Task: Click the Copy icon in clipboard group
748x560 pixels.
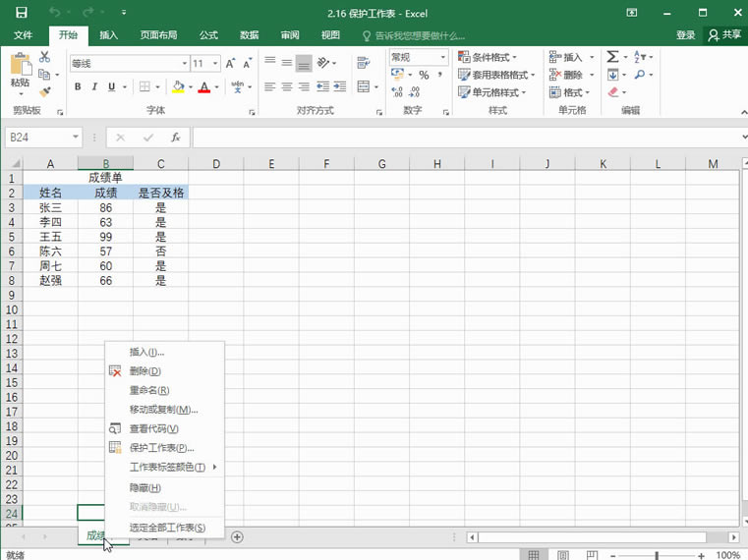Action: click(44, 74)
